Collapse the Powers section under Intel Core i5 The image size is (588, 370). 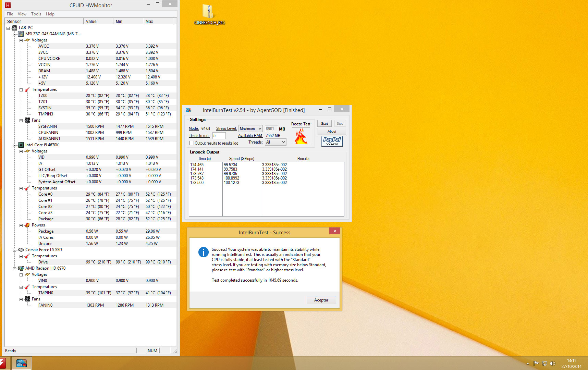point(21,225)
